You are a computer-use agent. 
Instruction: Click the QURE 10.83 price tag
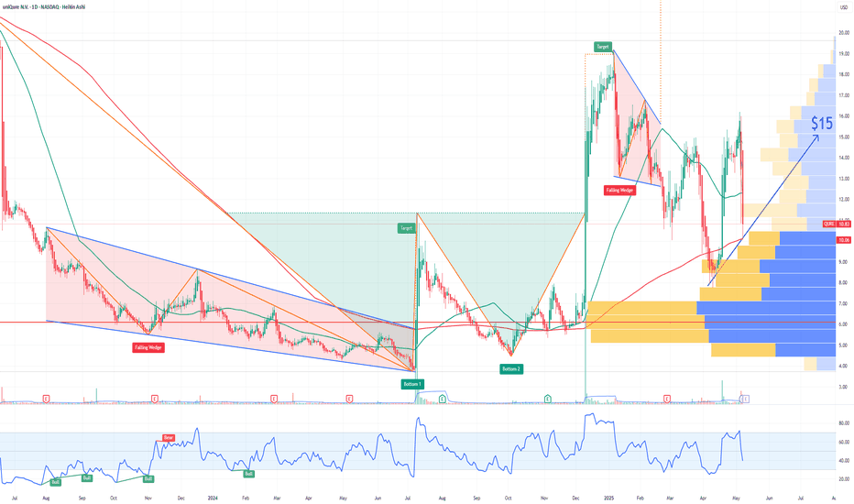click(837, 224)
